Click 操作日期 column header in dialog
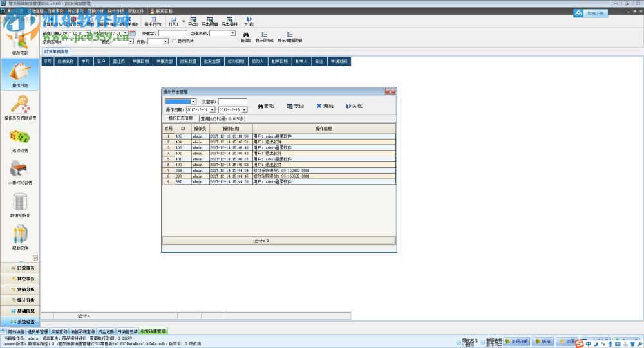 tap(231, 129)
